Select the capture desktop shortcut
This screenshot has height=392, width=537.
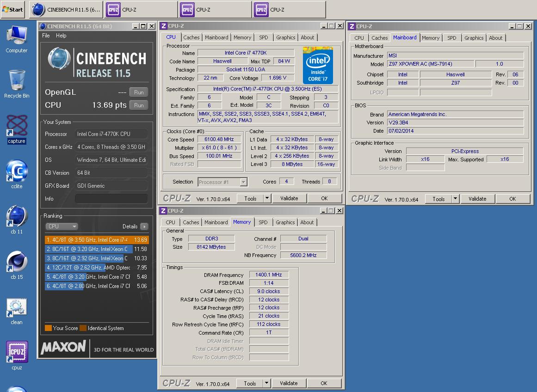(17, 129)
